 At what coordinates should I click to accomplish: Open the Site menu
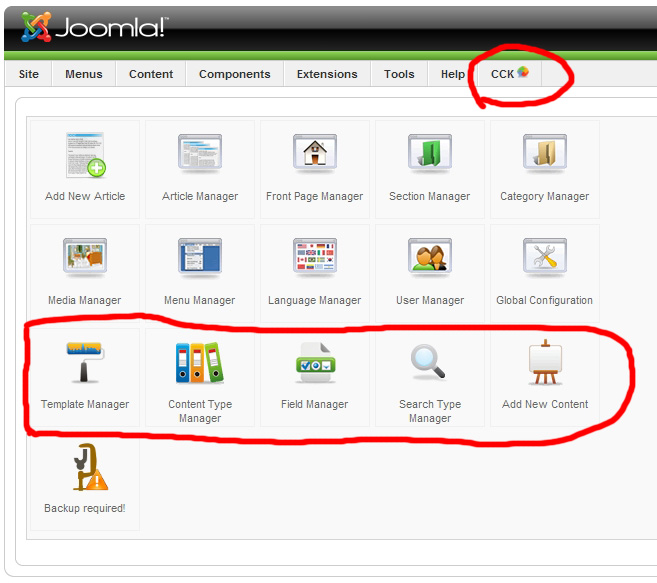pyautogui.click(x=28, y=74)
